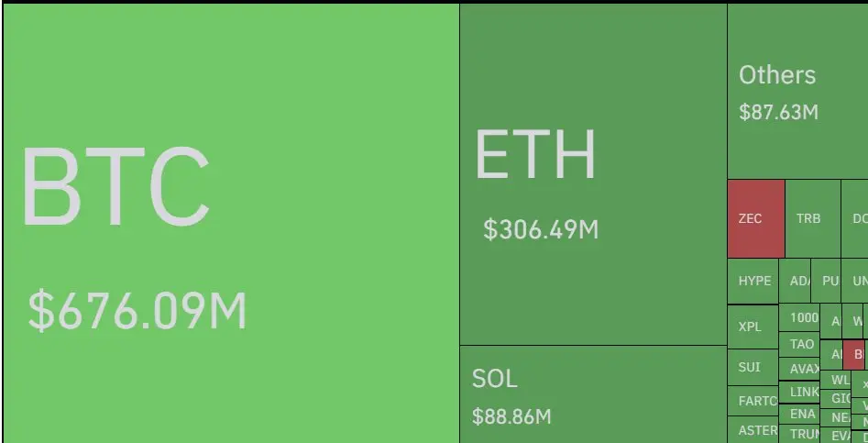The height and width of the screenshot is (443, 868).
Task: Click the WL tile above GIG
Action: click(x=837, y=380)
